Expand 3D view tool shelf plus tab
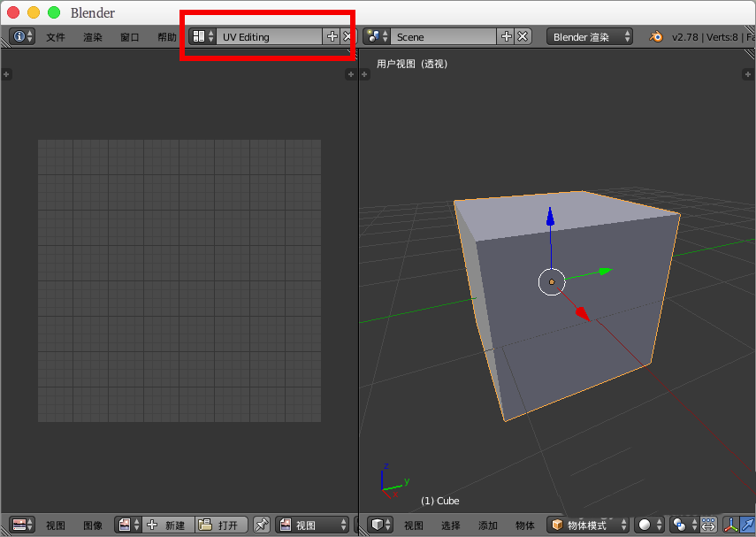756x537 pixels. 364,74
